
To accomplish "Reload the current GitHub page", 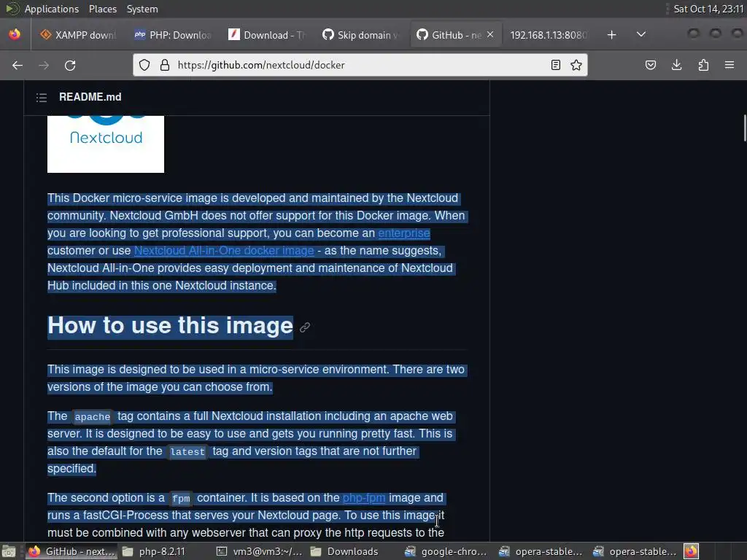I will coord(70,65).
